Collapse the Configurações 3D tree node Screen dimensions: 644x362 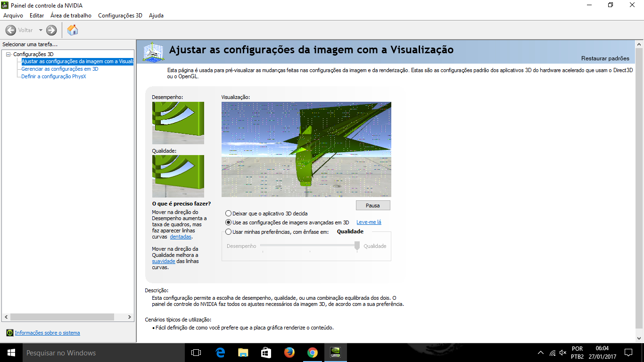[8, 54]
